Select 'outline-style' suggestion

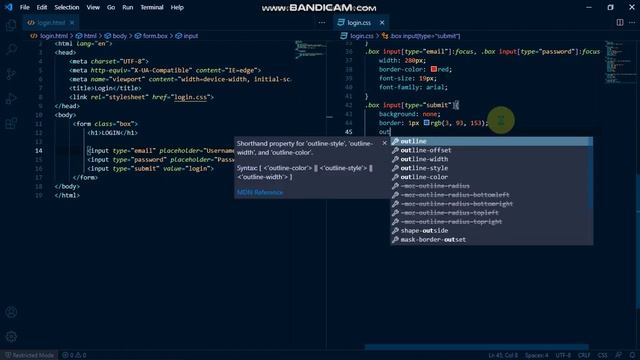click(491, 168)
